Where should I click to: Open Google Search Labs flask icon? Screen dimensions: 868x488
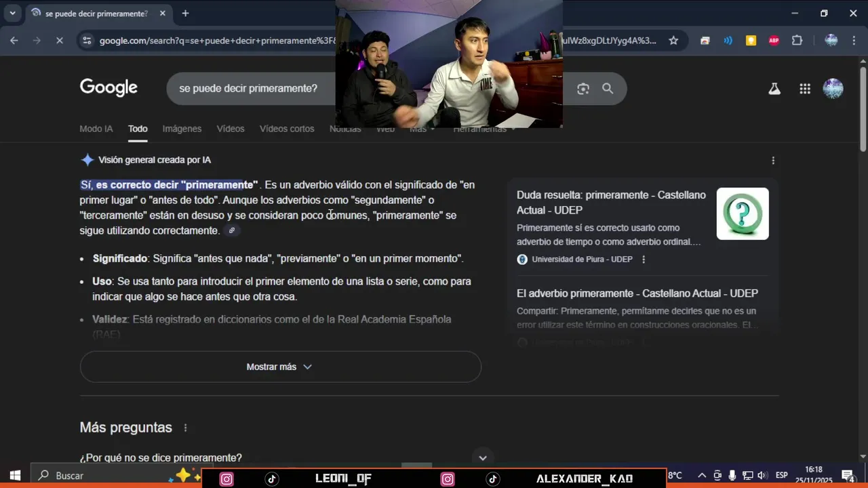click(x=774, y=89)
